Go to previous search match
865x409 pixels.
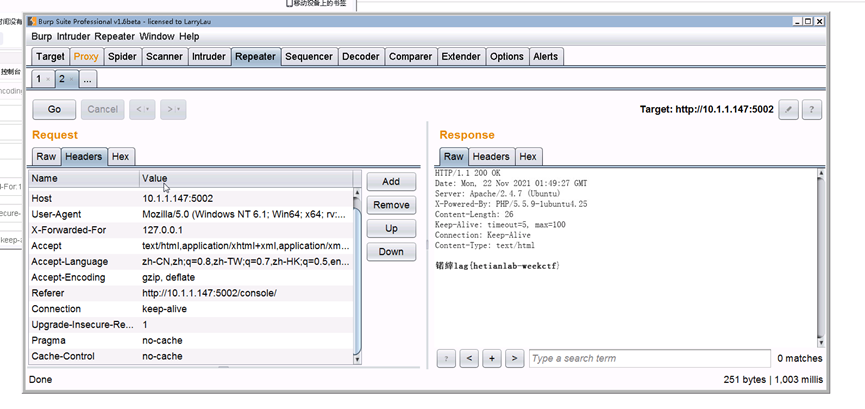coord(469,358)
